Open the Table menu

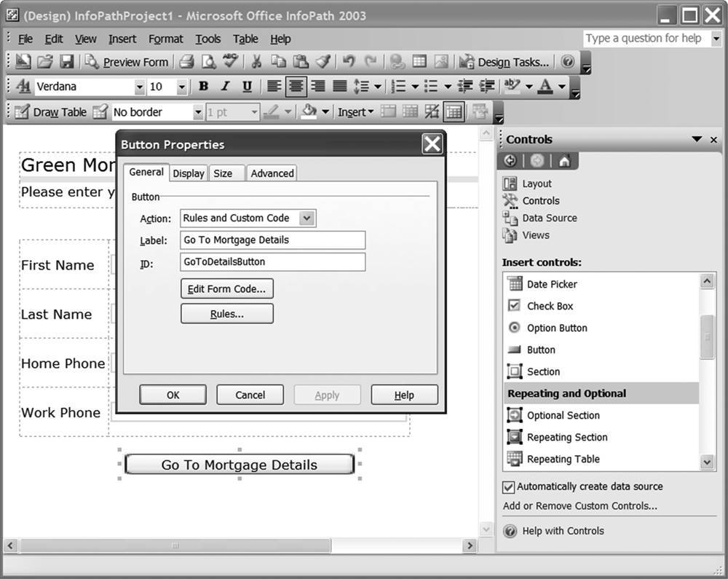click(245, 39)
